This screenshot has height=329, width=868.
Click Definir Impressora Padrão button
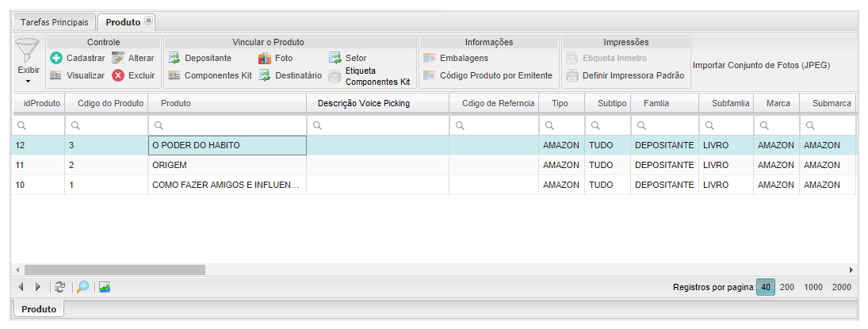coord(625,76)
